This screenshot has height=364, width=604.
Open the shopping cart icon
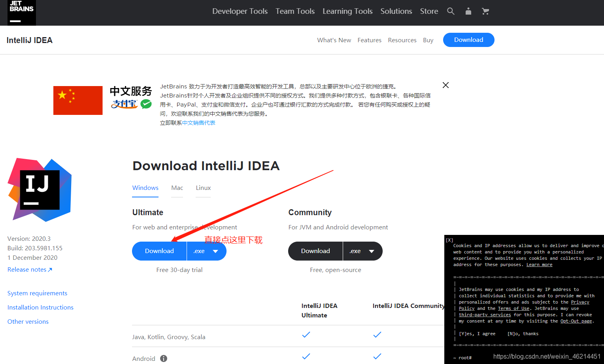point(485,11)
